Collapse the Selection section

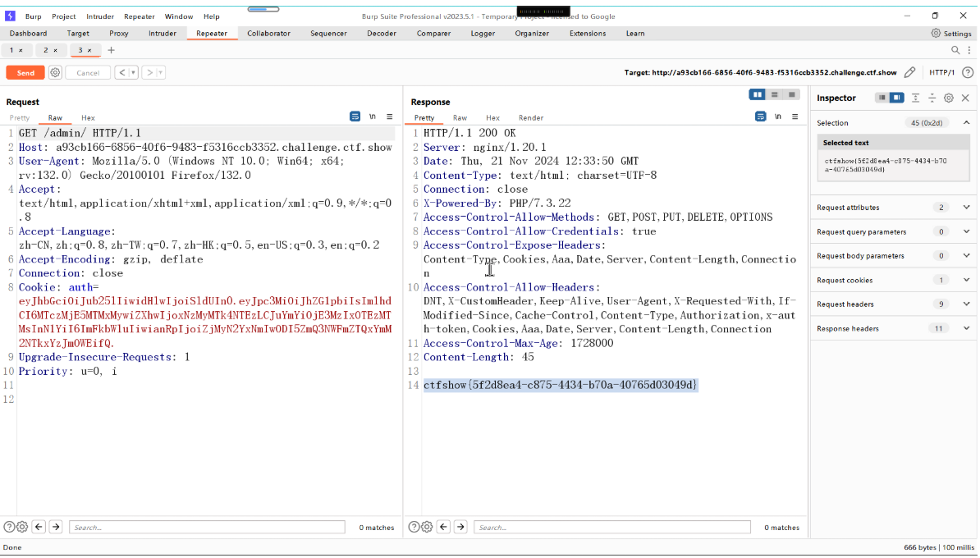click(966, 123)
